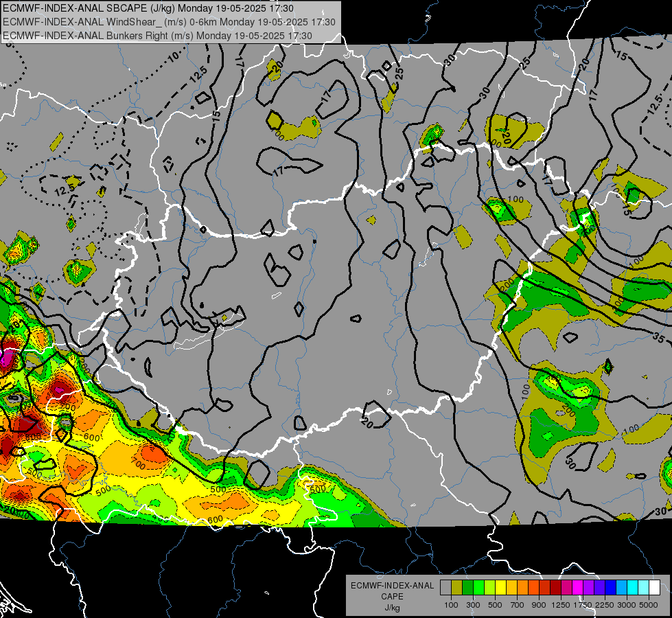Click legend tick value 300
This screenshot has height=618, width=672.
(473, 605)
